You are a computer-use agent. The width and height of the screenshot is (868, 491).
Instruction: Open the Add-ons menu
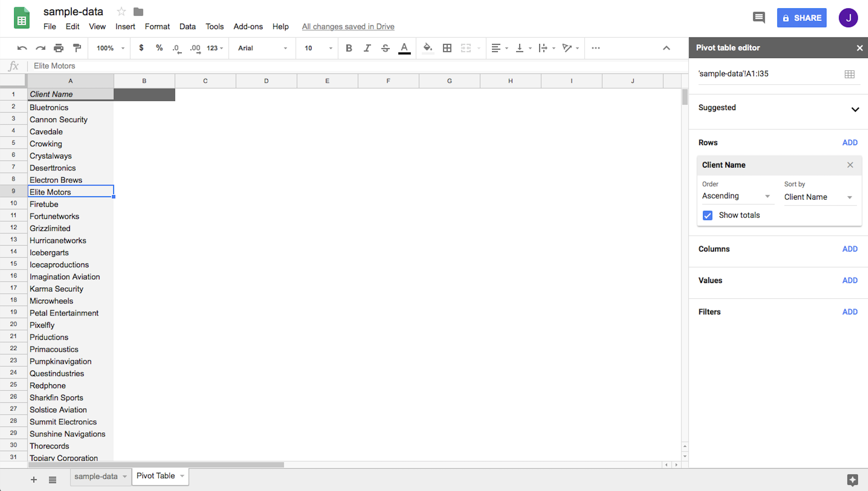tap(248, 27)
